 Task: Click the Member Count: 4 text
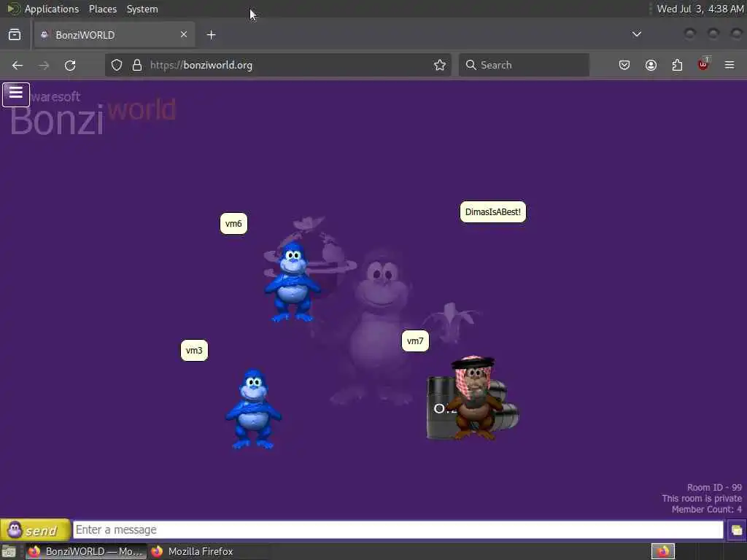point(706,509)
